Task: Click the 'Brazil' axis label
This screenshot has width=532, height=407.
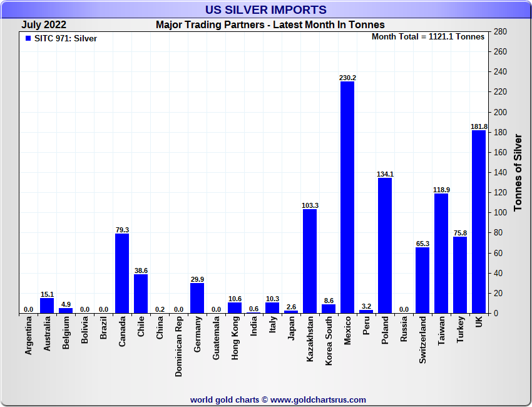Action: (103, 327)
